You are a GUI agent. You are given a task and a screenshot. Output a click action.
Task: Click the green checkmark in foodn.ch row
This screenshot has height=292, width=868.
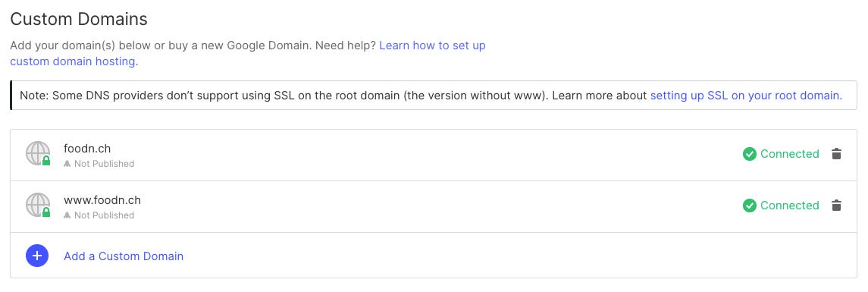(750, 154)
